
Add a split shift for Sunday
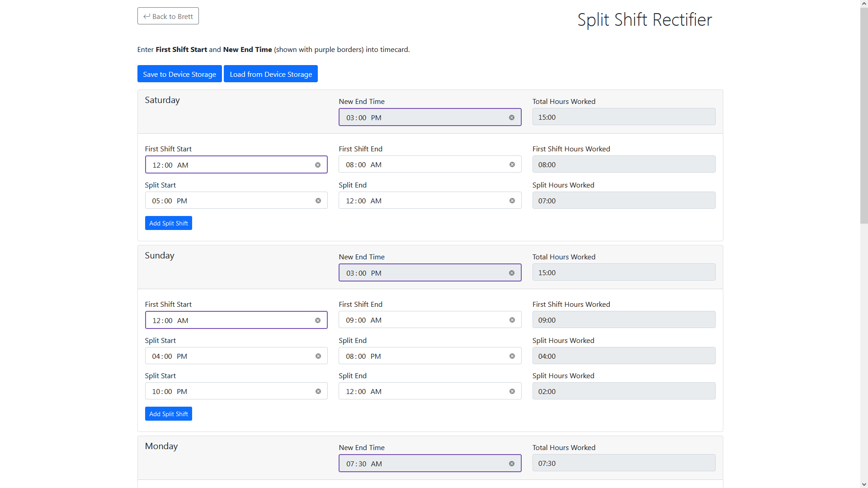[169, 414]
